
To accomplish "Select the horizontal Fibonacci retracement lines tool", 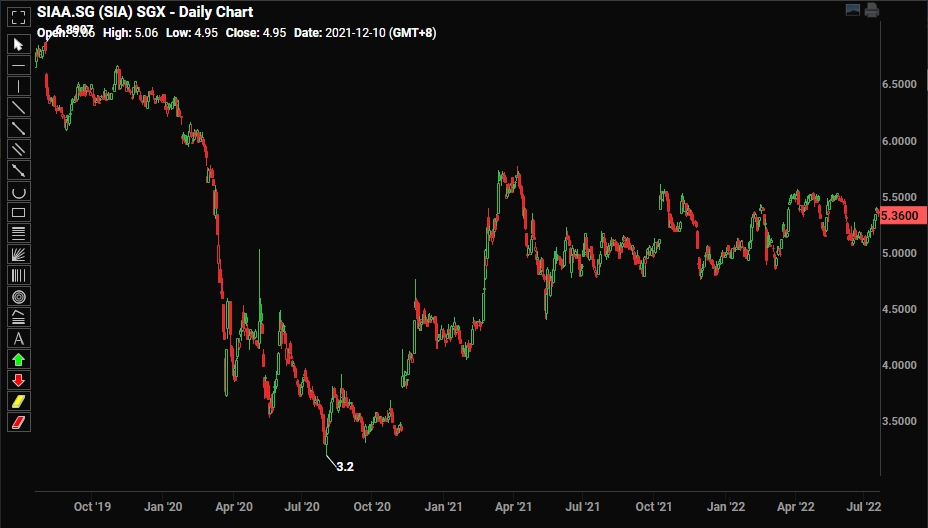I will (x=18, y=233).
